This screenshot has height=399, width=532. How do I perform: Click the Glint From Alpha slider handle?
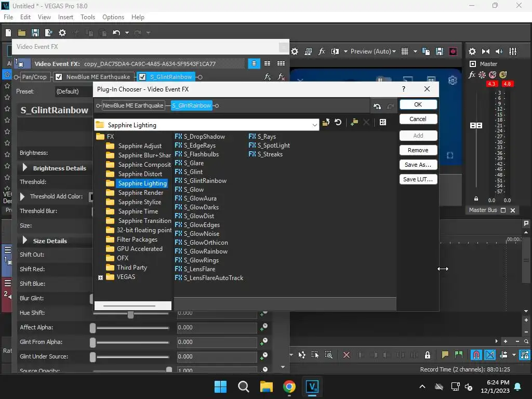pos(92,342)
